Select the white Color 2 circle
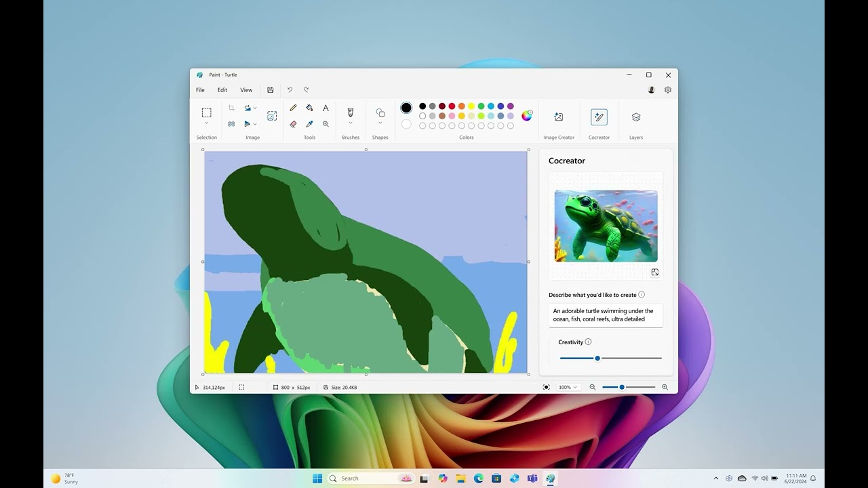The height and width of the screenshot is (488, 868). tap(406, 124)
